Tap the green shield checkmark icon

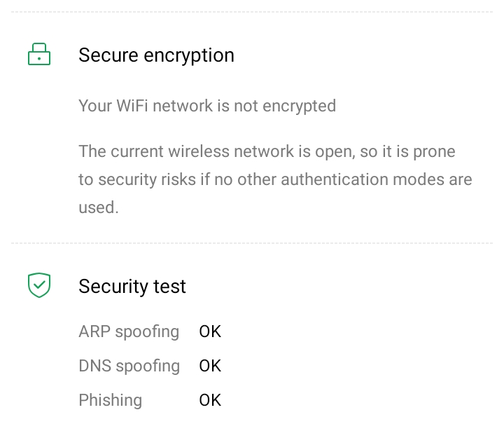(x=39, y=285)
